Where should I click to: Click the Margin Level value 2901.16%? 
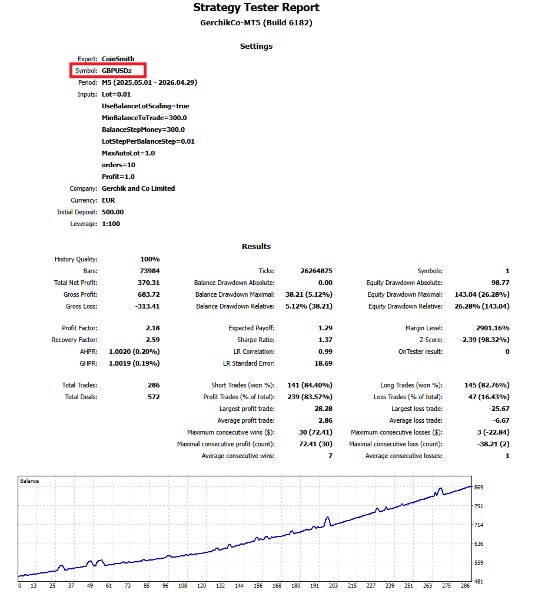pyautogui.click(x=493, y=328)
